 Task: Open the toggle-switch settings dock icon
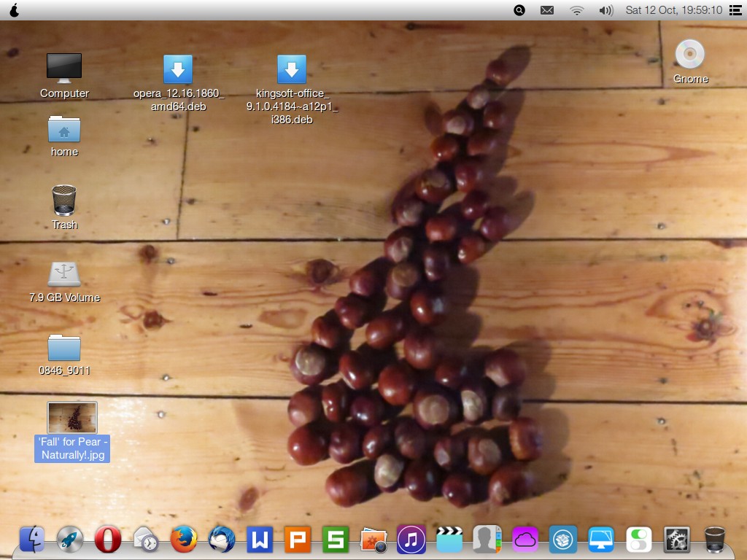[639, 540]
